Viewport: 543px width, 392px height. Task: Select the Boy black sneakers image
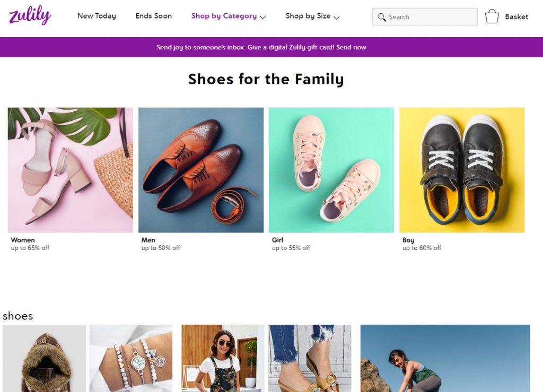pyautogui.click(x=462, y=170)
